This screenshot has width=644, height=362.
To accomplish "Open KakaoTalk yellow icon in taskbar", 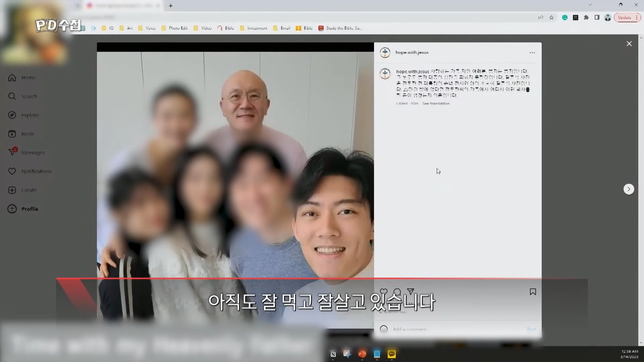I will click(x=392, y=354).
